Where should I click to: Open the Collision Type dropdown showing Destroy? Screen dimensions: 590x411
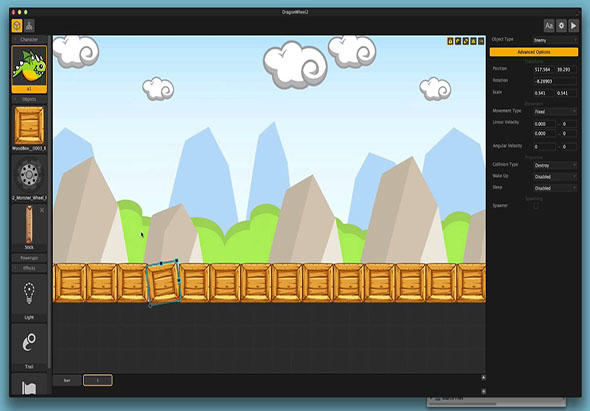pyautogui.click(x=555, y=165)
